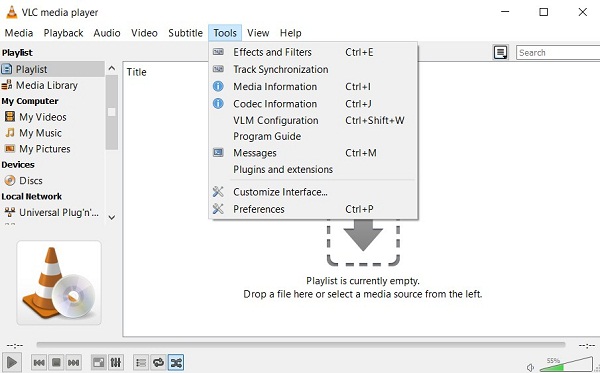600x373 pixels.
Task: Open the View menu
Action: [x=258, y=33]
